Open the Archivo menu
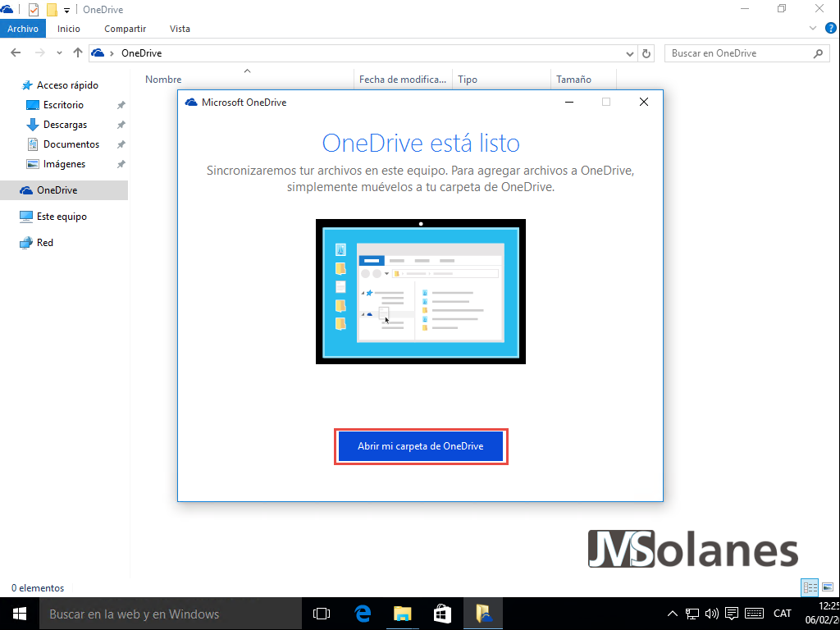The width and height of the screenshot is (840, 630). (23, 28)
